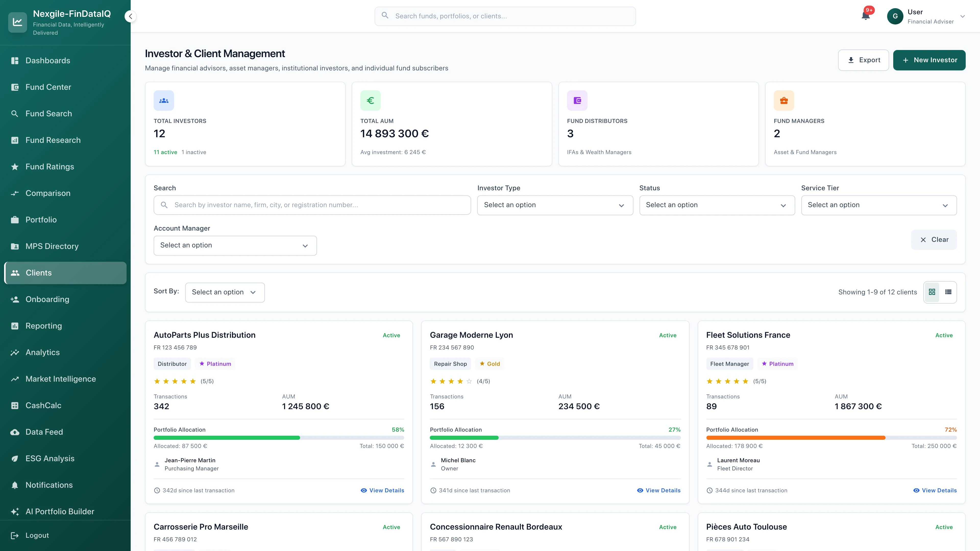Screen dimensions: 980x551
Task: Click the New Investor button
Action: click(929, 60)
